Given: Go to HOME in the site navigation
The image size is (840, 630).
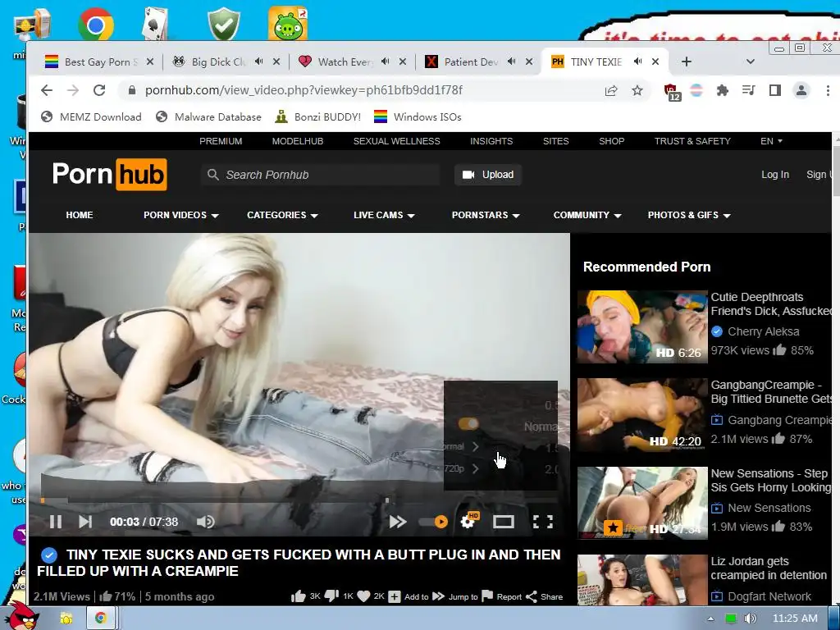Looking at the screenshot, I should [80, 216].
